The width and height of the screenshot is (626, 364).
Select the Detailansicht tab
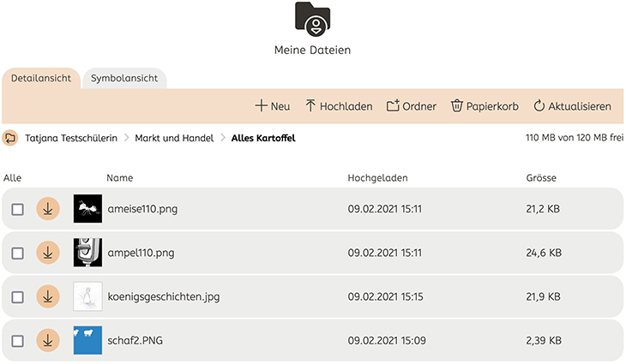pos(41,78)
